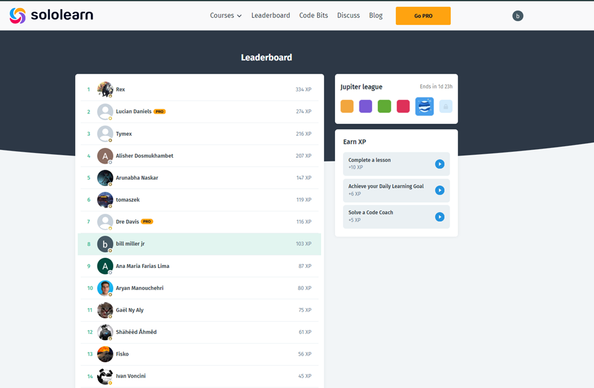
Task: Open Shàhêëd Åhmëd's avatar
Action: click(105, 332)
